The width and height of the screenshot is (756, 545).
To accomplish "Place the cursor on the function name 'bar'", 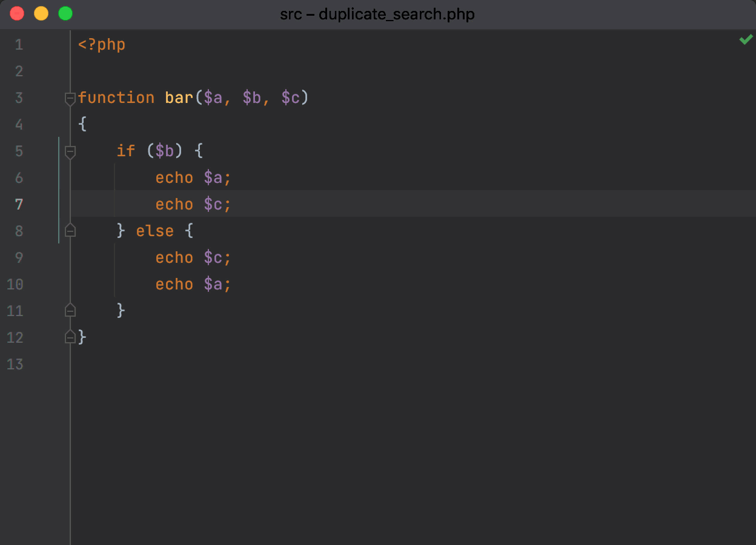I will pos(179,98).
